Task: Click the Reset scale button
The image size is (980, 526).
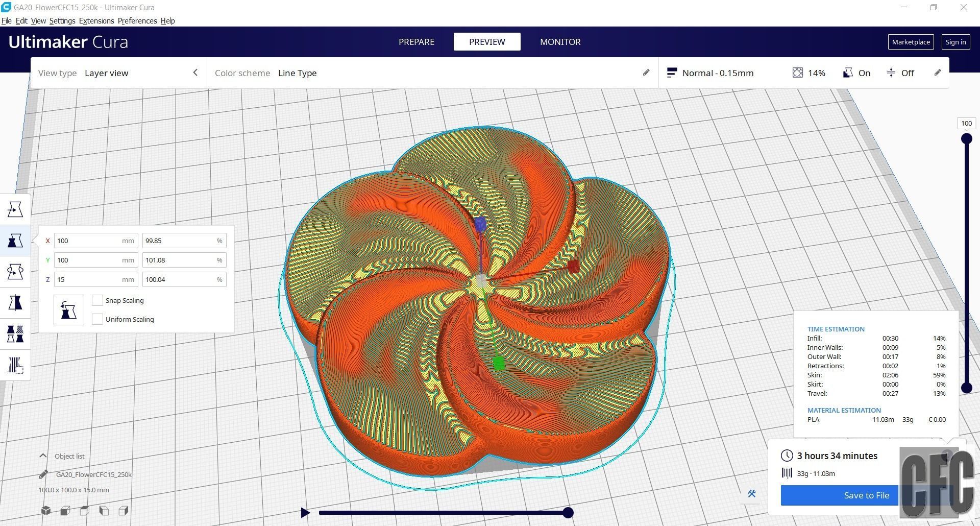Action: click(x=69, y=310)
